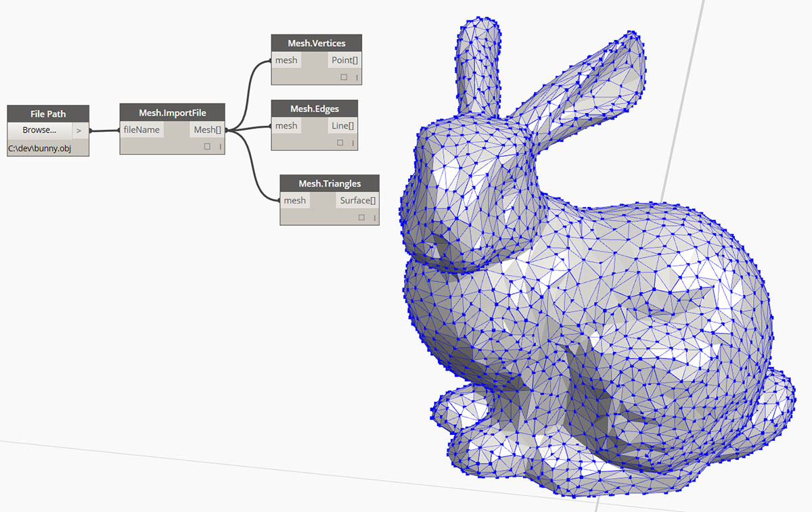Image resolution: width=812 pixels, height=512 pixels.
Task: Click the Line[] output port on Mesh.Edges
Action: pos(342,125)
